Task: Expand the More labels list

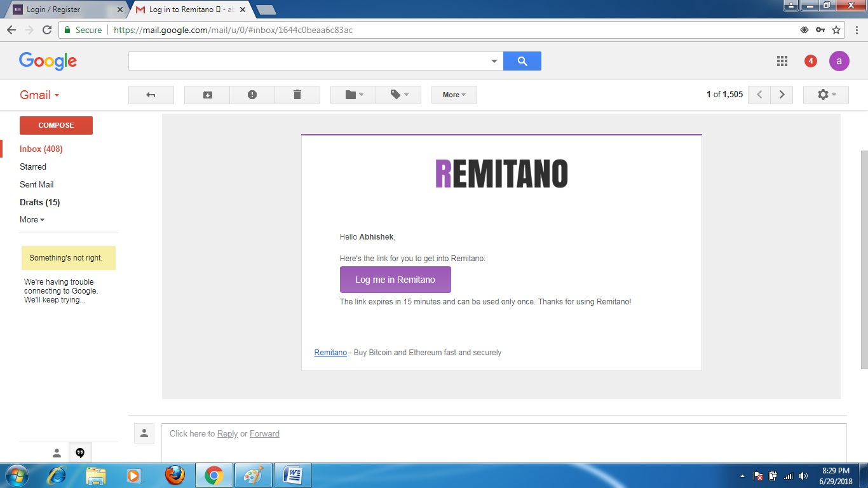Action: (32, 219)
